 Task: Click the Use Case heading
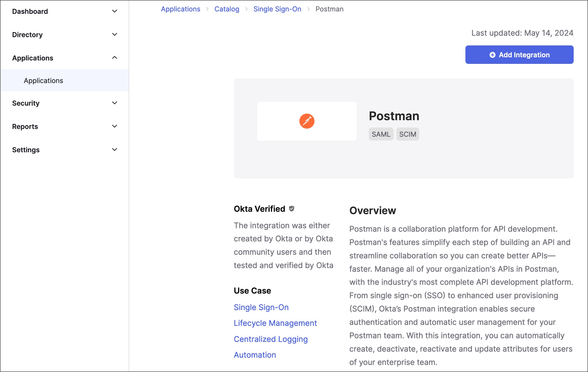(252, 291)
